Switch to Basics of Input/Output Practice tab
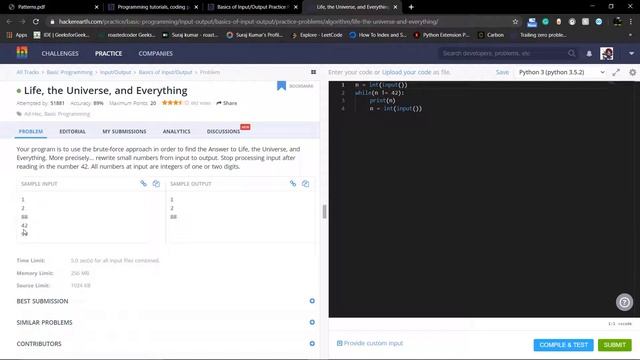640x360 pixels. coord(252,7)
